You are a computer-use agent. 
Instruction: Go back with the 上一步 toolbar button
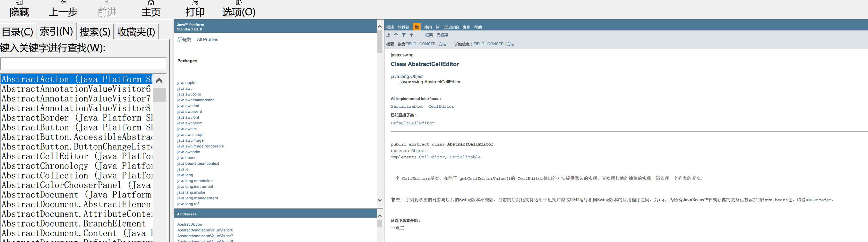coord(63,9)
